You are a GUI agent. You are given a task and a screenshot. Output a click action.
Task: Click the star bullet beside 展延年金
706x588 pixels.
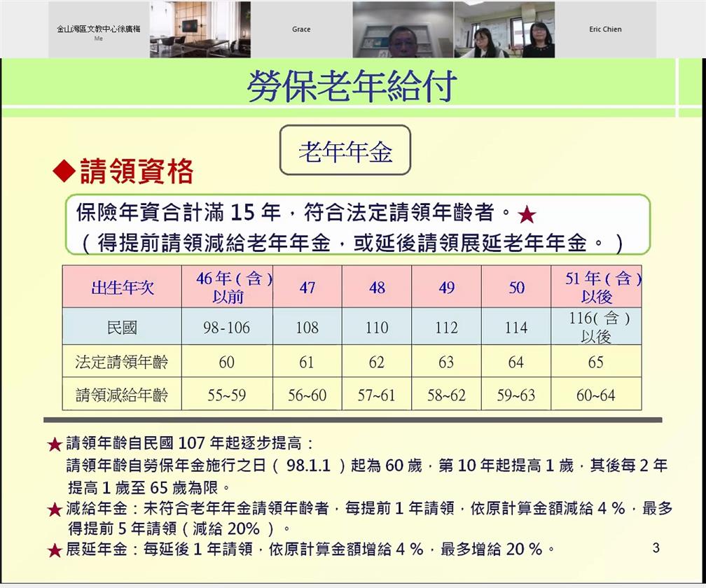(x=55, y=550)
